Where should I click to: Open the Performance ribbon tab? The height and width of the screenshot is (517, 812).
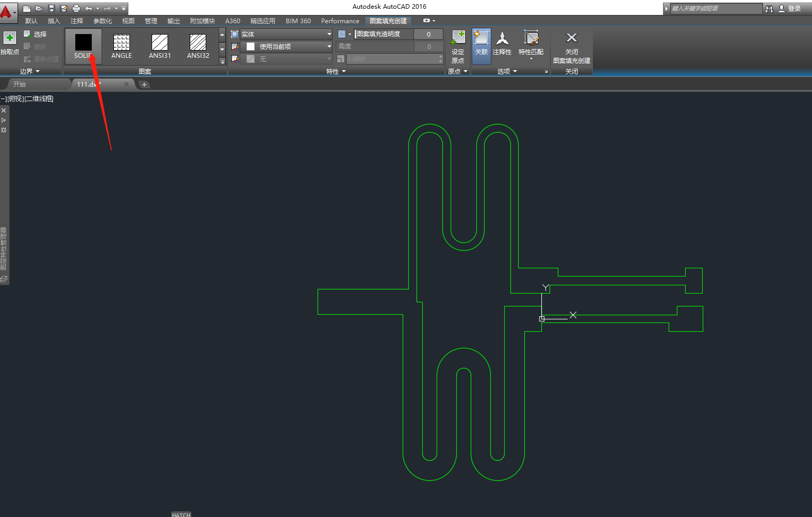[x=340, y=21]
